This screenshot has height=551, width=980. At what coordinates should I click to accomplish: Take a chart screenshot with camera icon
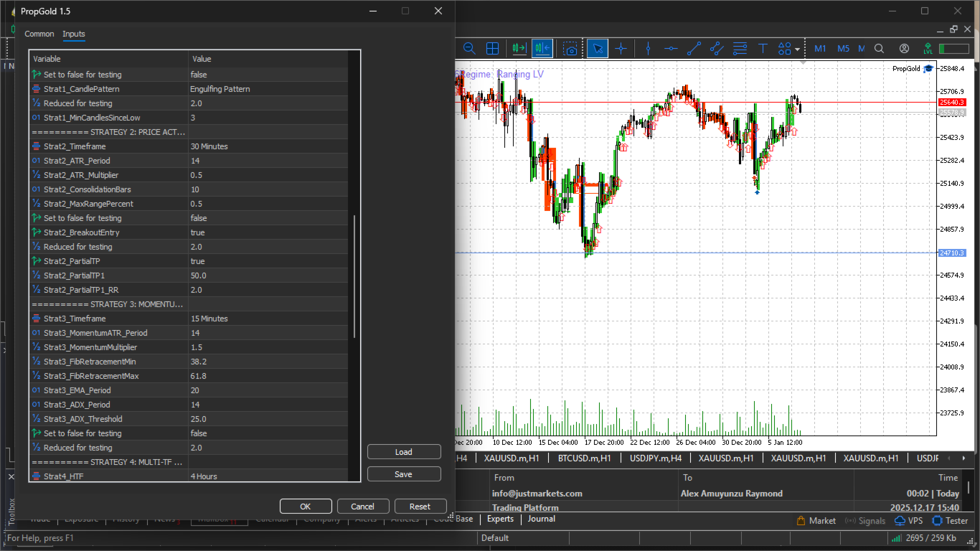click(570, 49)
